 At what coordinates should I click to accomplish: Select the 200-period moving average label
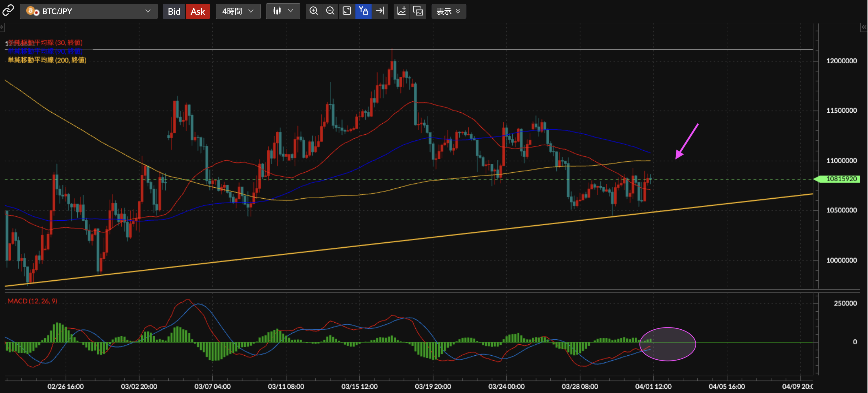click(x=47, y=60)
